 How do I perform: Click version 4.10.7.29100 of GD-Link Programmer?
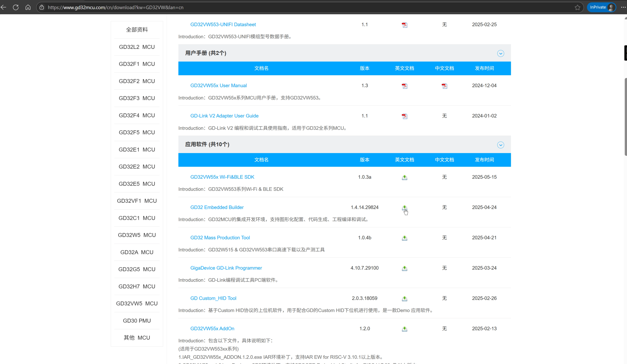click(x=365, y=268)
